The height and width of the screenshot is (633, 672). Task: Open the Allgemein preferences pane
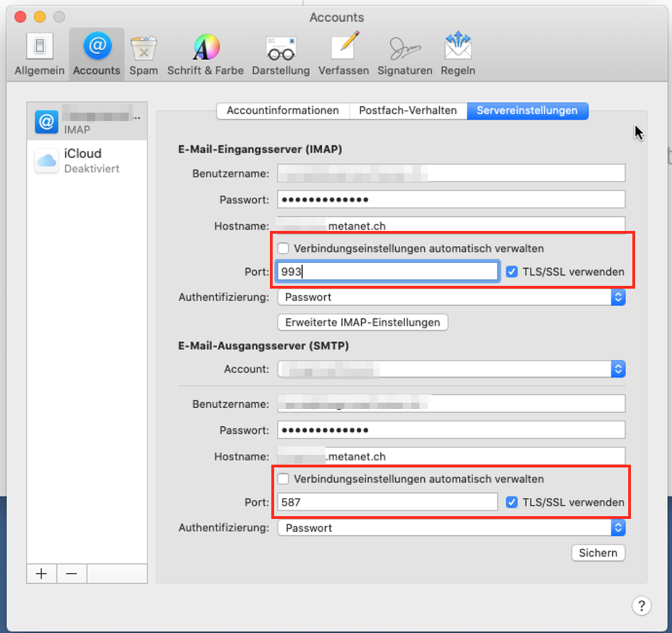(40, 54)
